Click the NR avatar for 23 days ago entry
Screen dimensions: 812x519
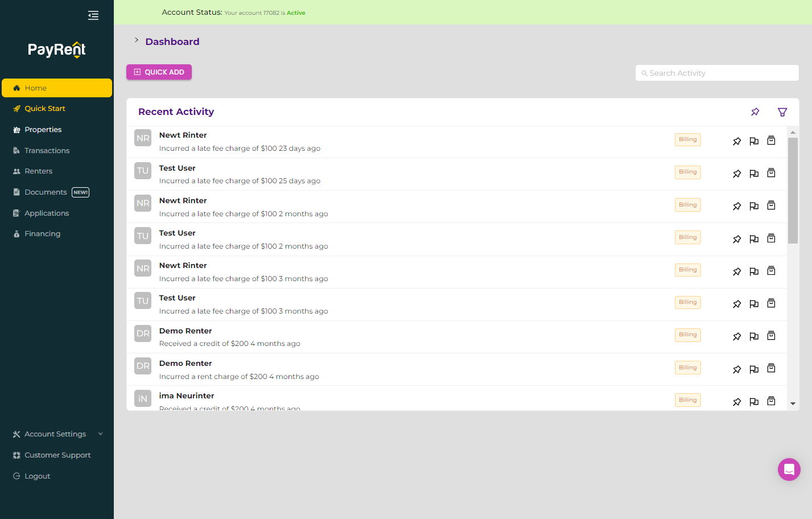point(143,138)
